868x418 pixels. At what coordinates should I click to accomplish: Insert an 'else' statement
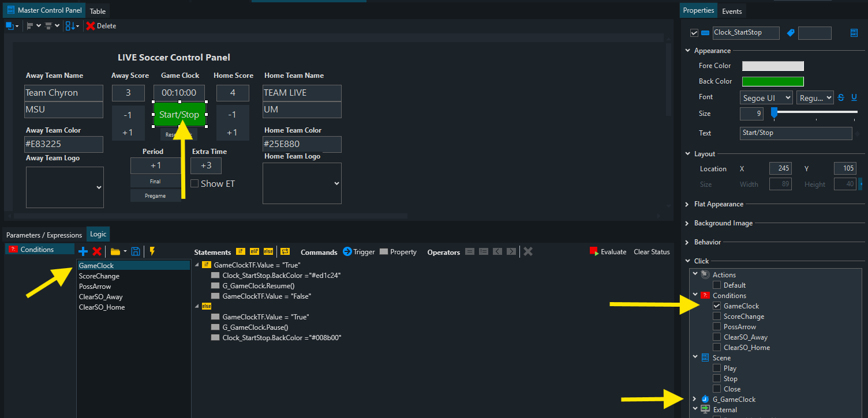[268, 252]
